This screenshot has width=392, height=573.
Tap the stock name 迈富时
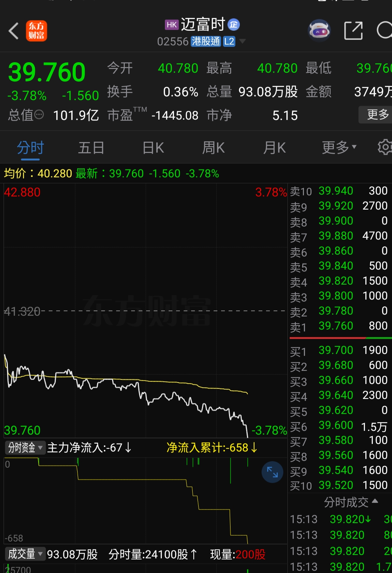tap(203, 25)
